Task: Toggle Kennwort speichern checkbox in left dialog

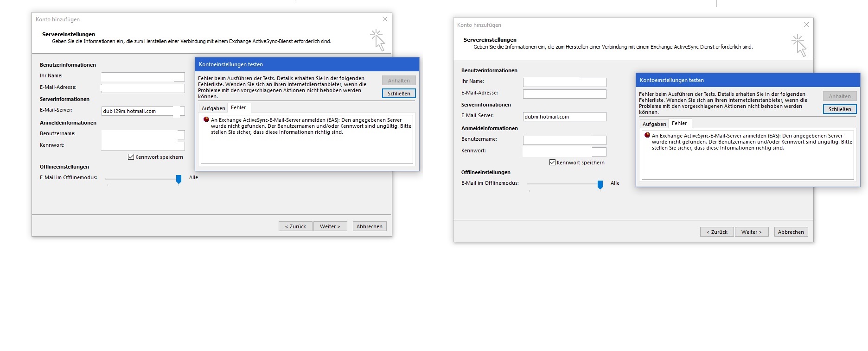Action: (131, 157)
